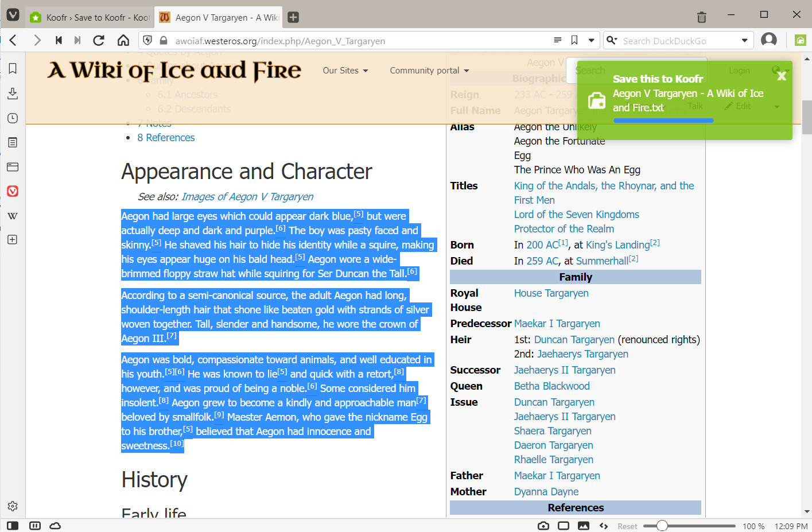The image size is (812, 532).
Task: Open the shield tracker blocker icon
Action: point(147,40)
